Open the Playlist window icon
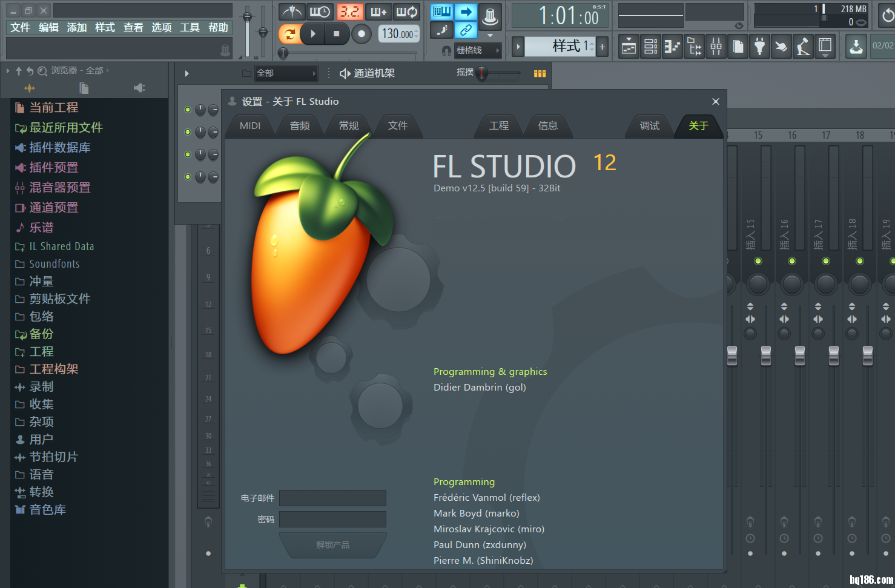 [629, 46]
